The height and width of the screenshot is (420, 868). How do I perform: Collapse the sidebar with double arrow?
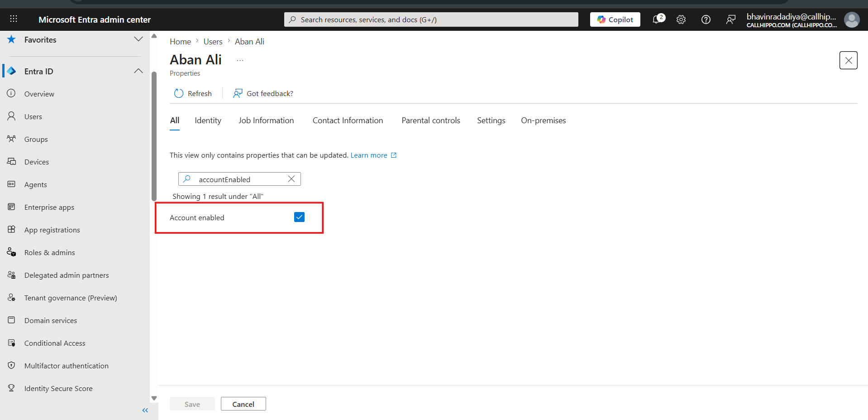pyautogui.click(x=145, y=410)
